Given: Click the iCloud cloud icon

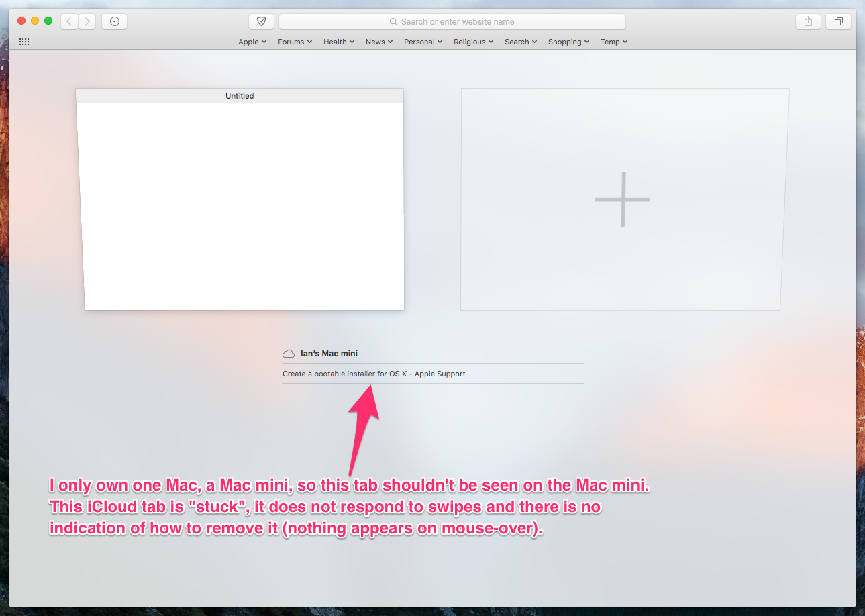Looking at the screenshot, I should [289, 354].
